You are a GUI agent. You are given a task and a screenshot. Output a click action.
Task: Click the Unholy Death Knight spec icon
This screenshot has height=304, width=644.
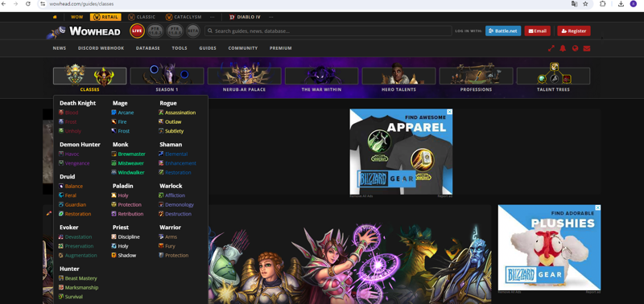click(x=61, y=131)
